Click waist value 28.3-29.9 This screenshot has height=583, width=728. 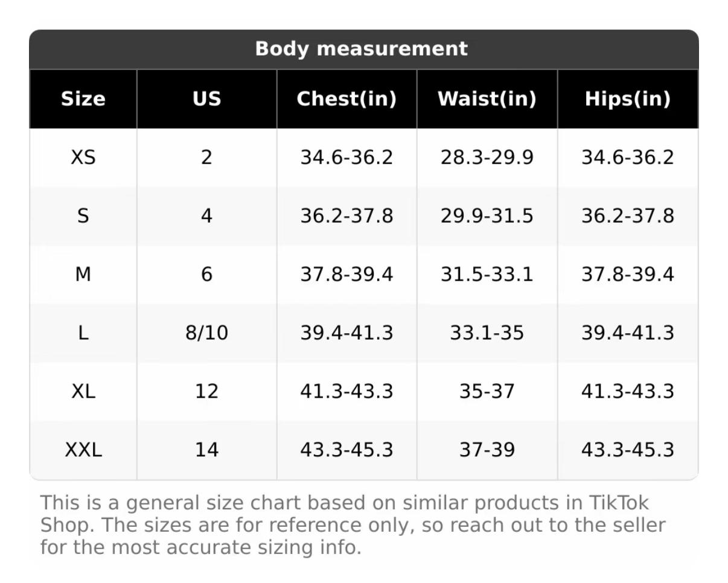487,158
